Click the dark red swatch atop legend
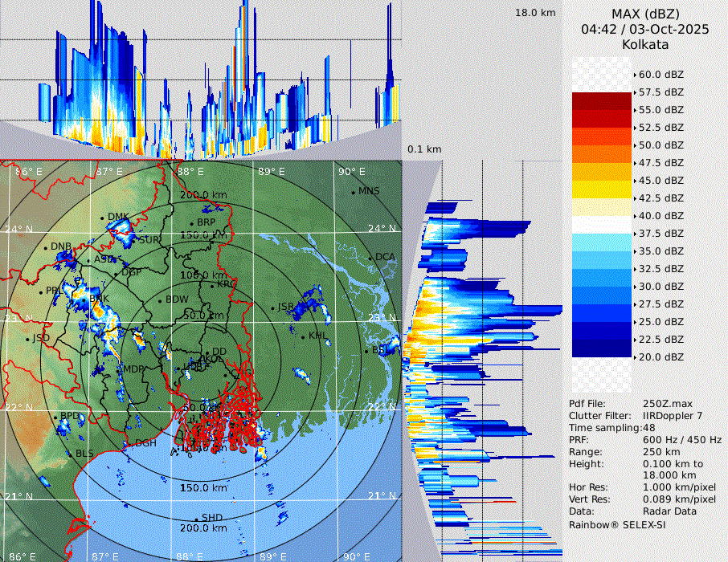This screenshot has height=562, width=728. click(602, 100)
